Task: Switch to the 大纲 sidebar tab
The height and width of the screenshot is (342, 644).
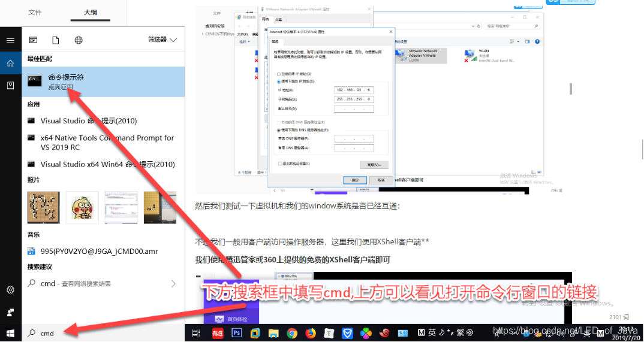Action: pos(91,13)
